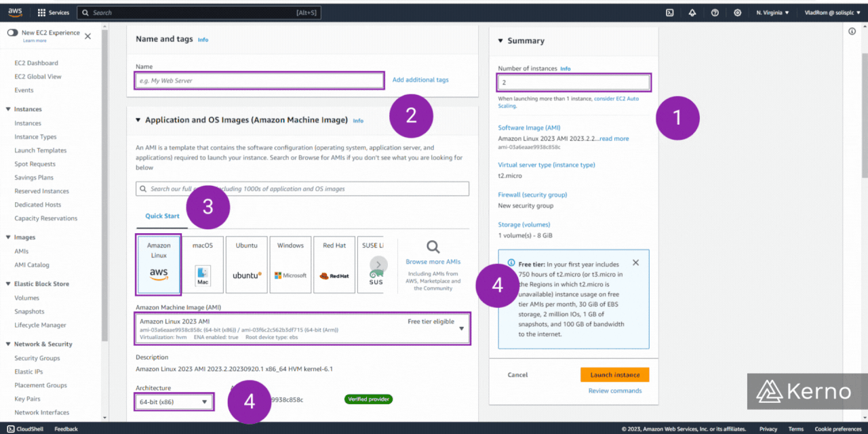
Task: Dismiss the Free tier notice
Action: point(635,262)
